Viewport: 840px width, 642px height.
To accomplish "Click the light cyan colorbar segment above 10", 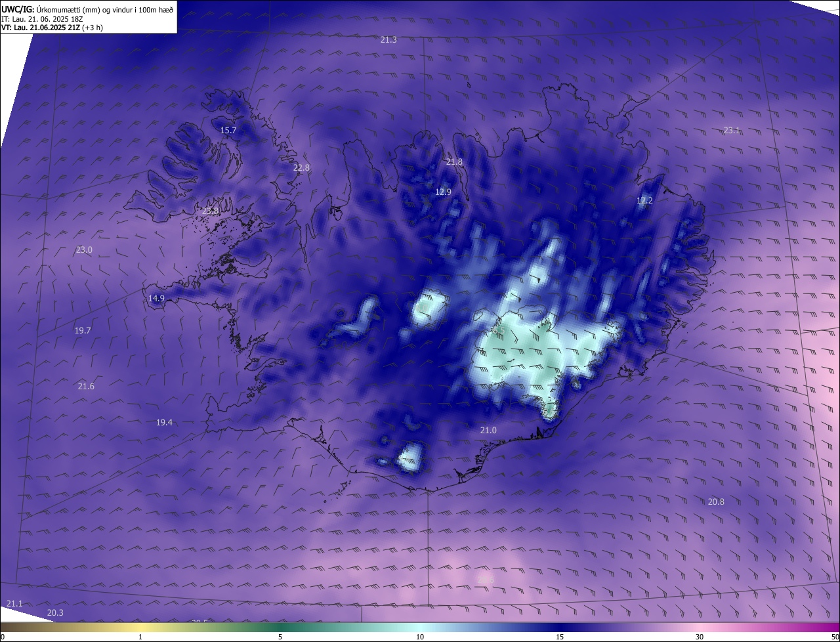I will click(x=420, y=628).
